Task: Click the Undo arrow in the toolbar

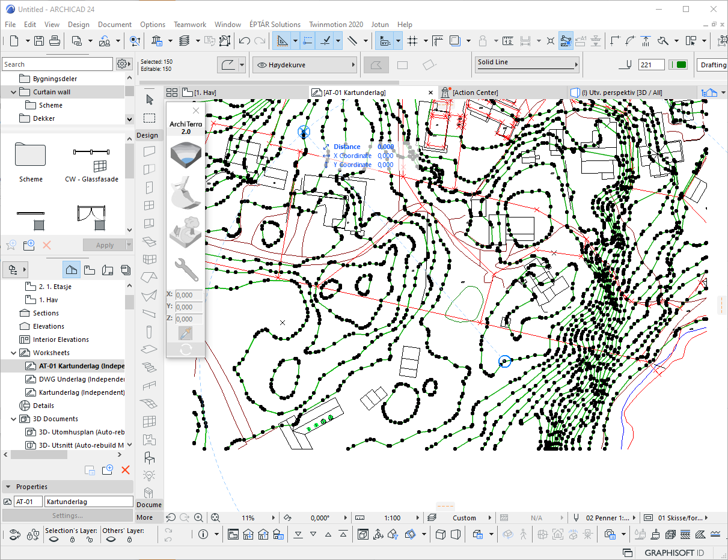Action: 244,41
